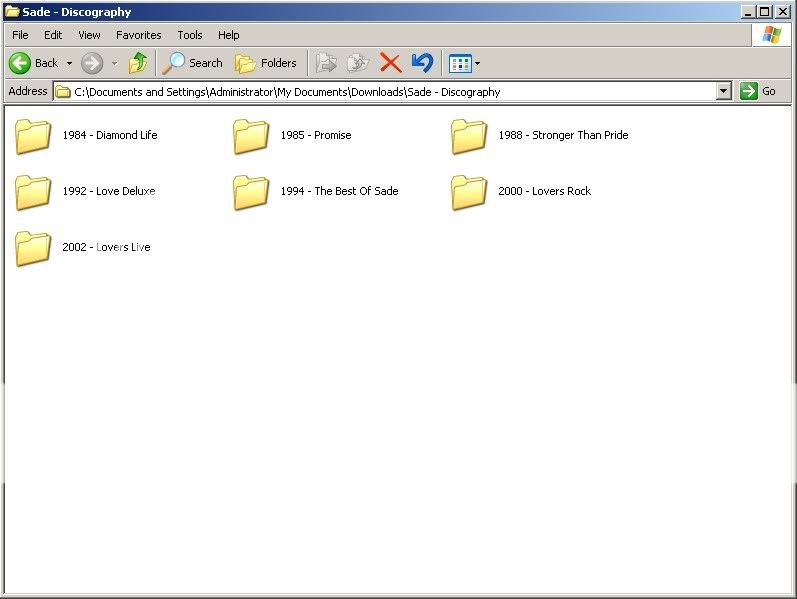Open the Favorites menu

coord(138,35)
